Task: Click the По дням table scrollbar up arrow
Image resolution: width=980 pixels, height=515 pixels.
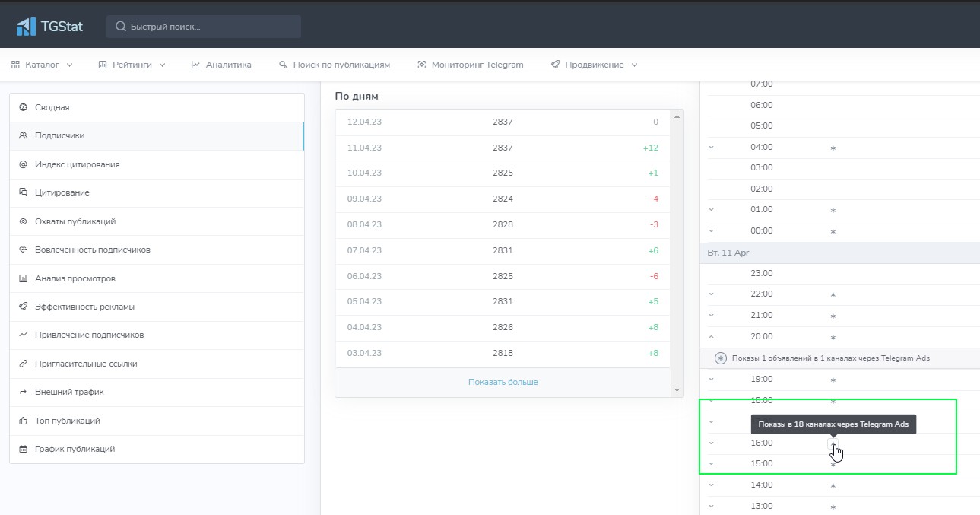Action: point(678,117)
